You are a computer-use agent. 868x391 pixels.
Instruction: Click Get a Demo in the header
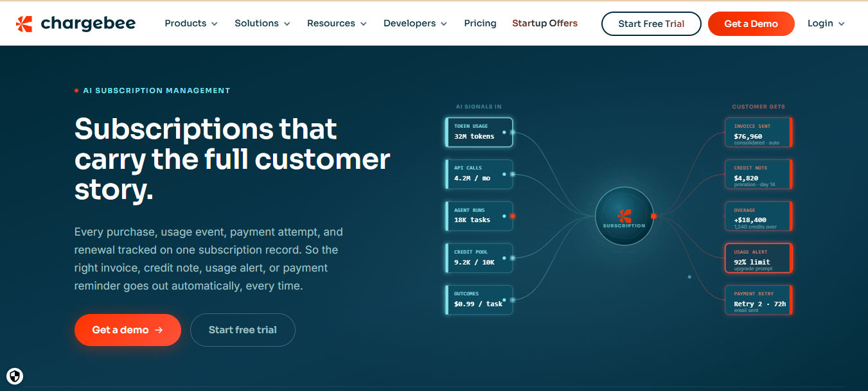tap(751, 24)
